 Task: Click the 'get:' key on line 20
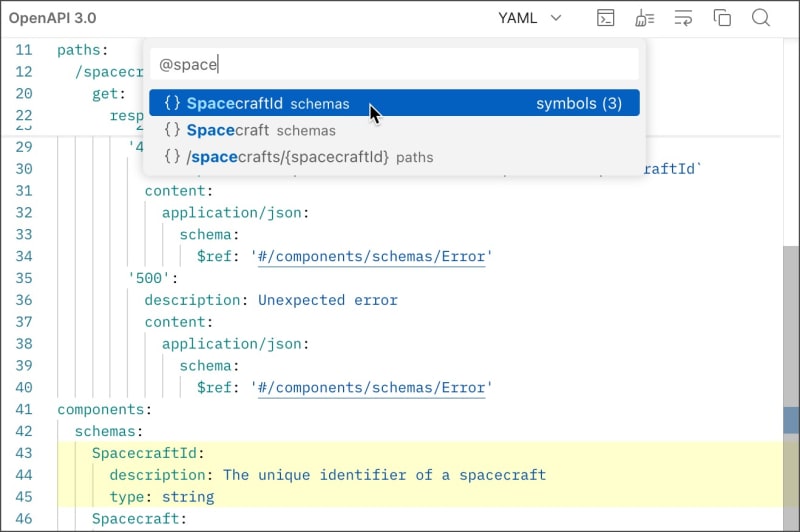pos(109,94)
